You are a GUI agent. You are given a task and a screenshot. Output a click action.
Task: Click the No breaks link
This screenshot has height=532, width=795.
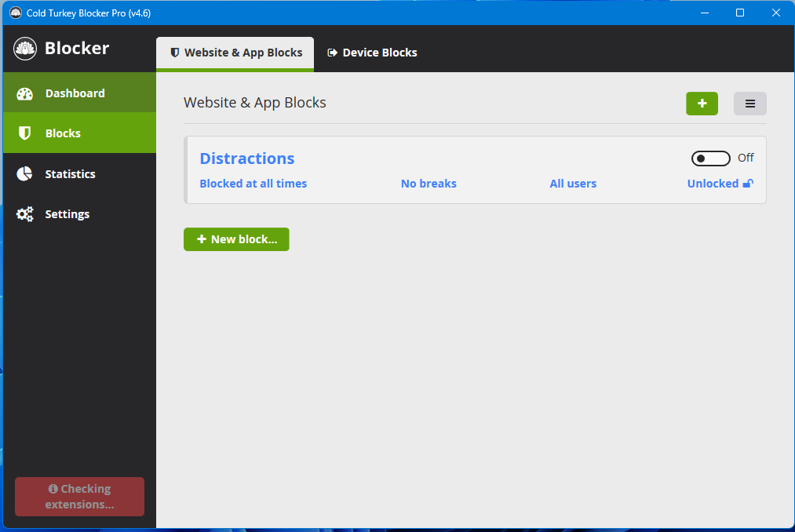pos(428,184)
